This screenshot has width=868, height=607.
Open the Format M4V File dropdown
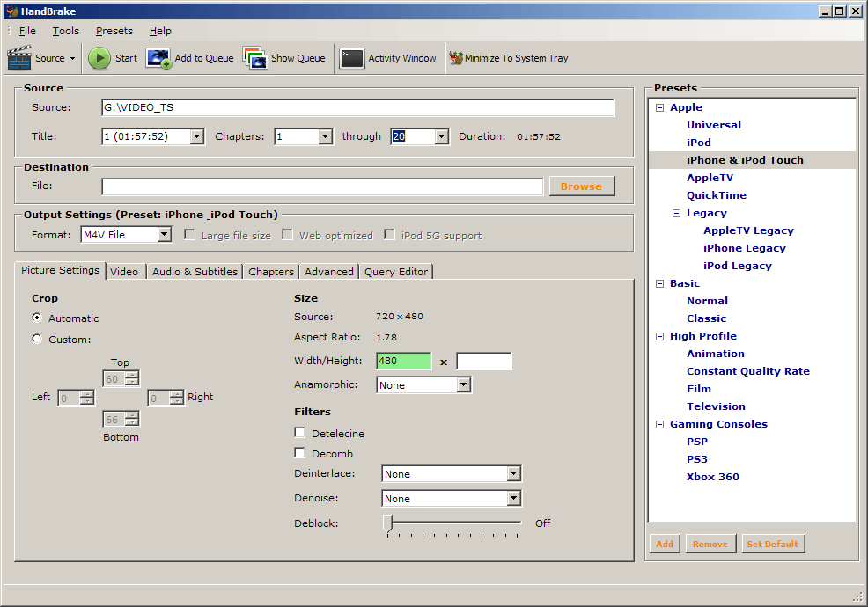[x=165, y=235]
